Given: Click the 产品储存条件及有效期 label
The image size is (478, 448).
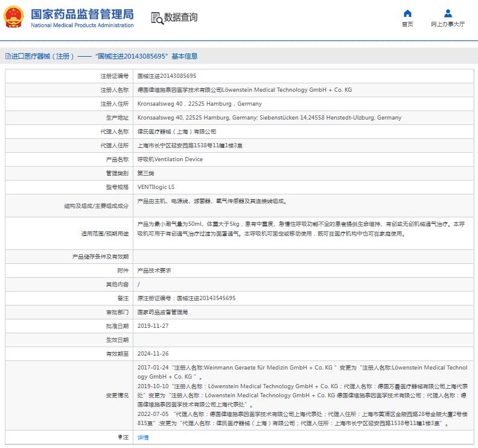Looking at the screenshot, I should [x=100, y=257].
